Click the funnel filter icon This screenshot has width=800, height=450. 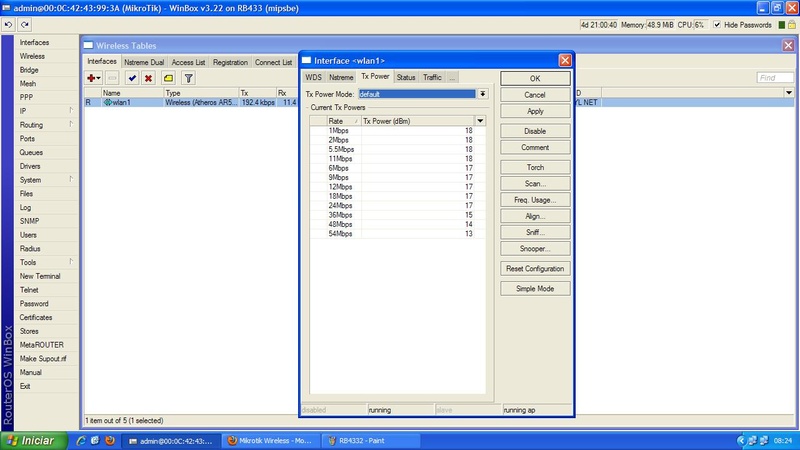click(188, 78)
